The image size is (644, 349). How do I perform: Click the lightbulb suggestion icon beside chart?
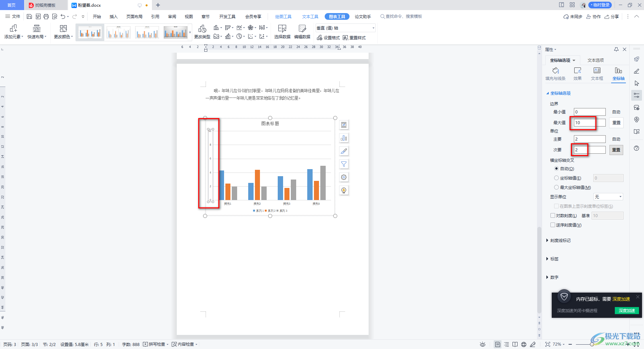(x=344, y=190)
